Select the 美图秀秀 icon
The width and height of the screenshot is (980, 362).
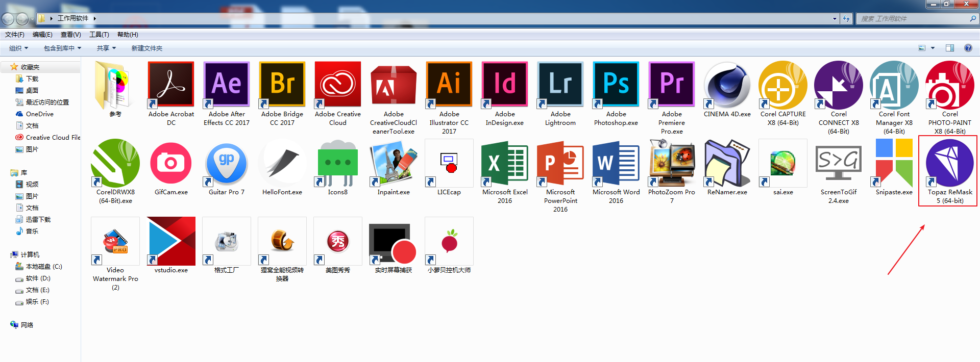338,241
